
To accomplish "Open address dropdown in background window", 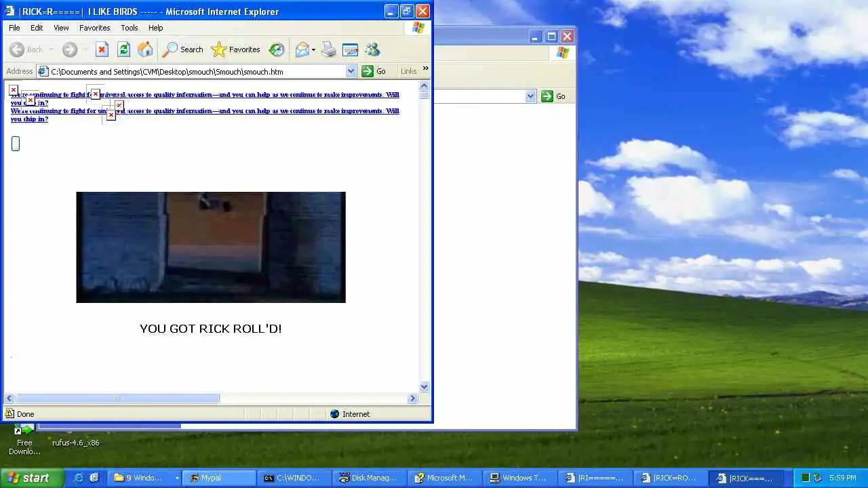I will tap(530, 96).
